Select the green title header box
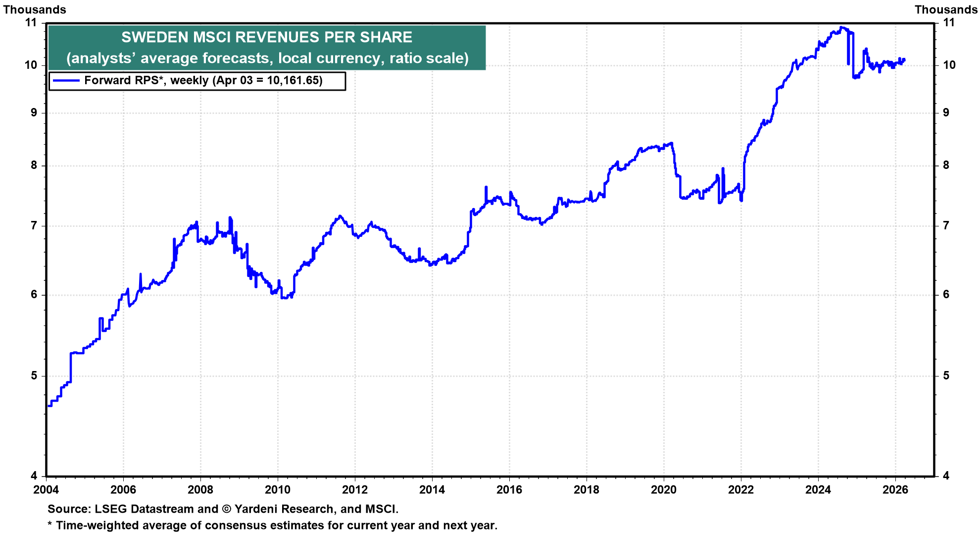 [267, 48]
